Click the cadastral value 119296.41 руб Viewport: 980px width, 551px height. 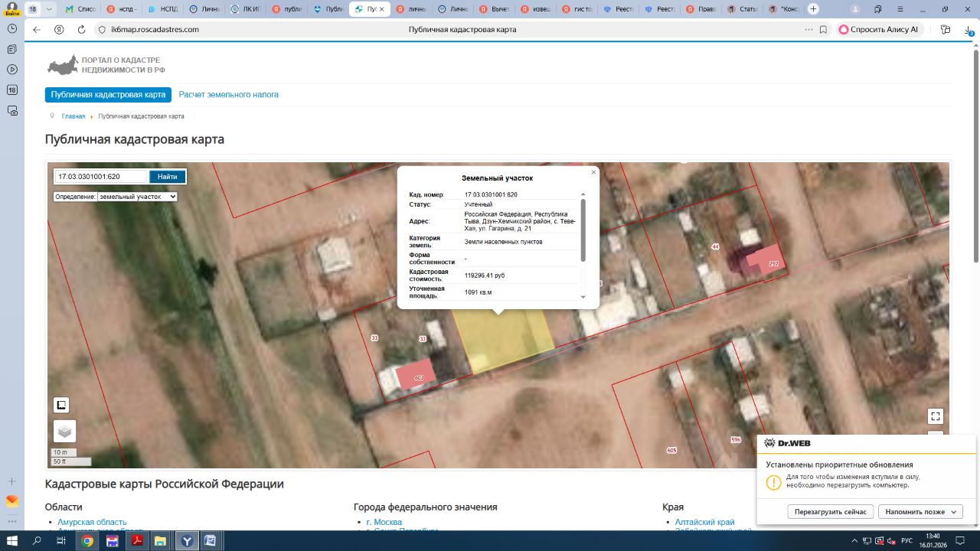(485, 275)
